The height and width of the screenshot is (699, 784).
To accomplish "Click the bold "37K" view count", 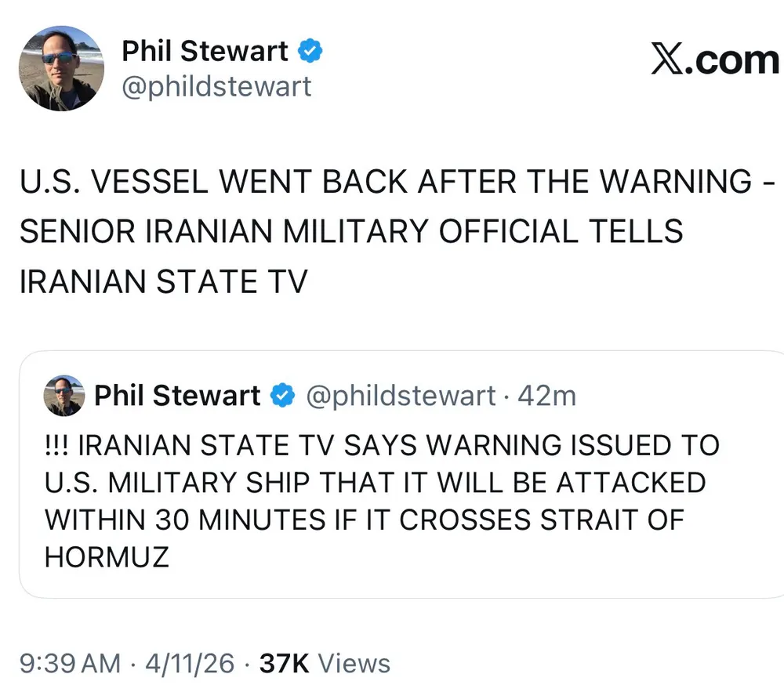I will (x=284, y=664).
